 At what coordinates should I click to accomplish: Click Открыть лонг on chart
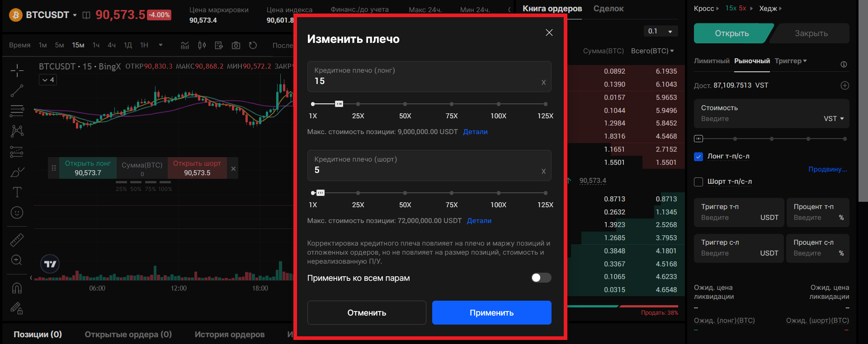point(88,168)
